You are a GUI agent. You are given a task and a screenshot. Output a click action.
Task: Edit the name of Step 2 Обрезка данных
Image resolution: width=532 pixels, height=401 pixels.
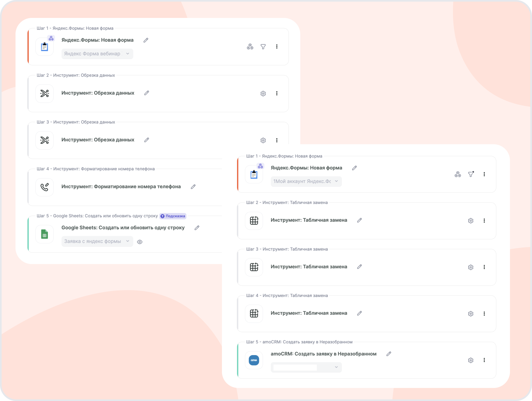(x=147, y=93)
